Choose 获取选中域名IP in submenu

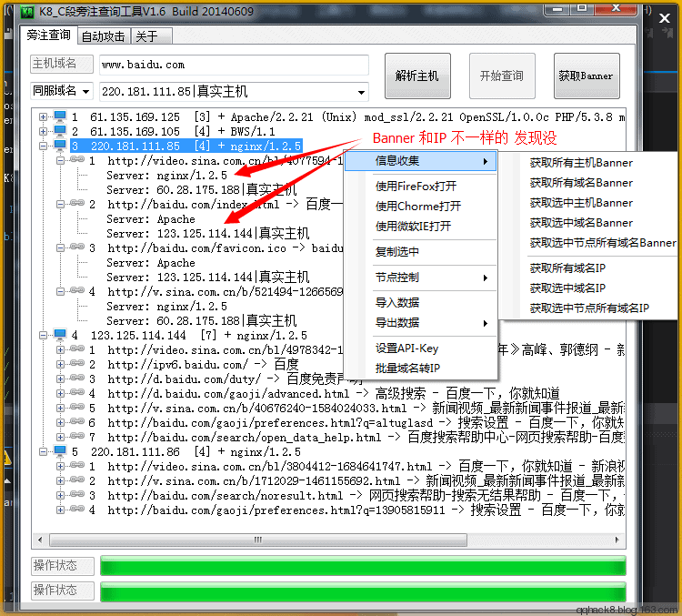point(567,288)
